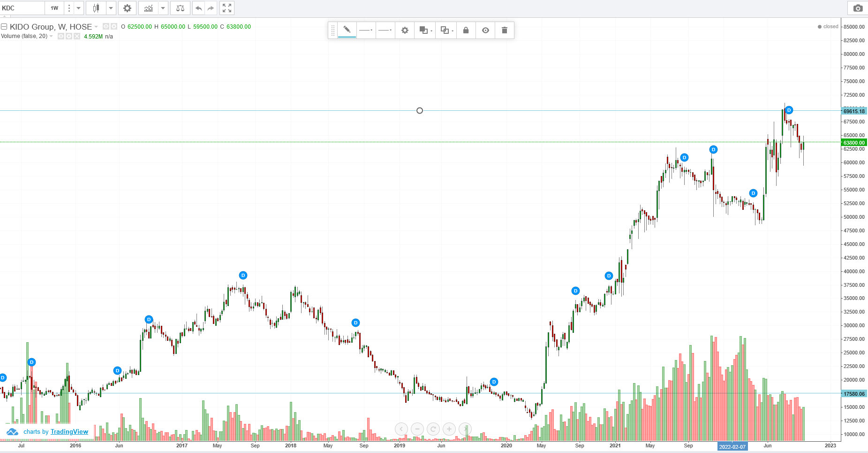This screenshot has height=453, width=868.
Task: Select candlestick chart style button
Action: pyautogui.click(x=96, y=8)
